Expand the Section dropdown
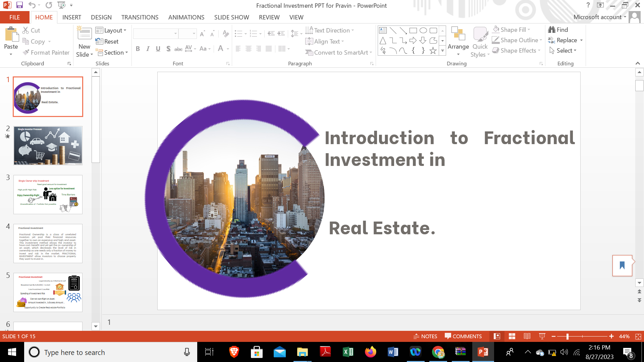The image size is (644, 362). point(112,53)
